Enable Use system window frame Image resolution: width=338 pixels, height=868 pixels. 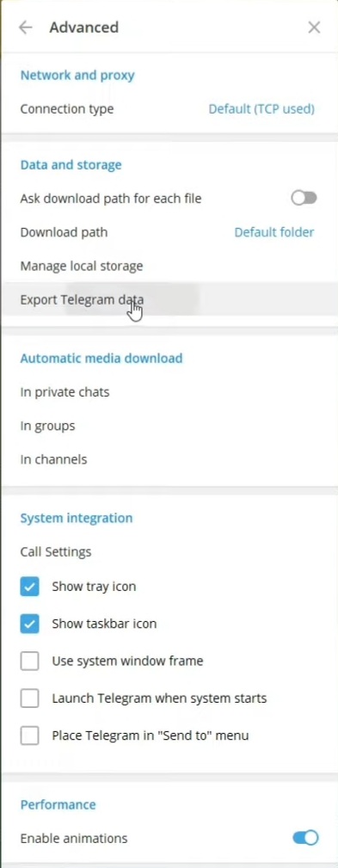(30, 661)
